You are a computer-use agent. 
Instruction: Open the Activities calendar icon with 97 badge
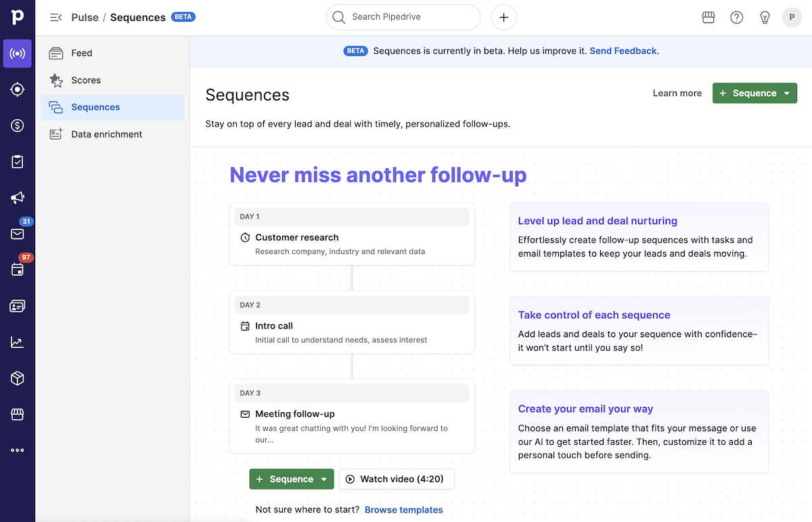click(x=18, y=269)
